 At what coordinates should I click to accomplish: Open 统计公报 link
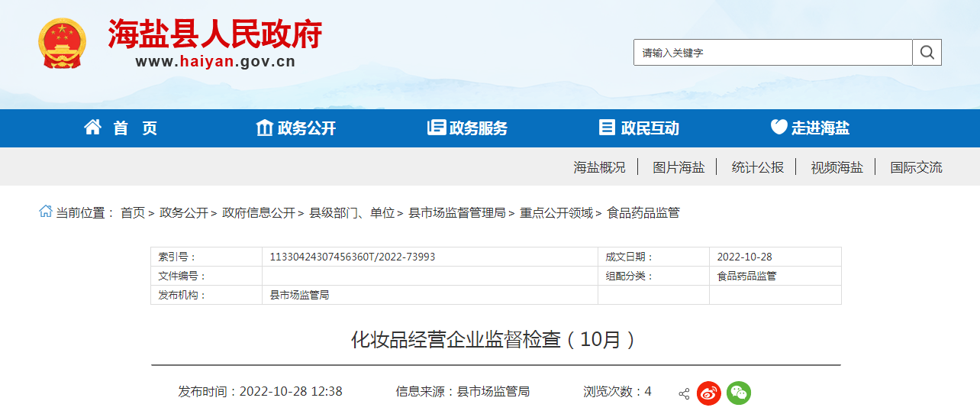click(x=758, y=167)
